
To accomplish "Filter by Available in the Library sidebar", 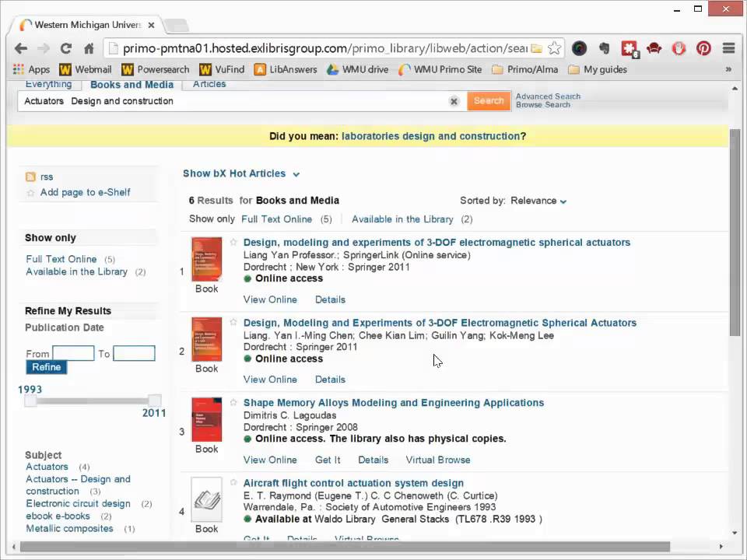I will coord(76,271).
